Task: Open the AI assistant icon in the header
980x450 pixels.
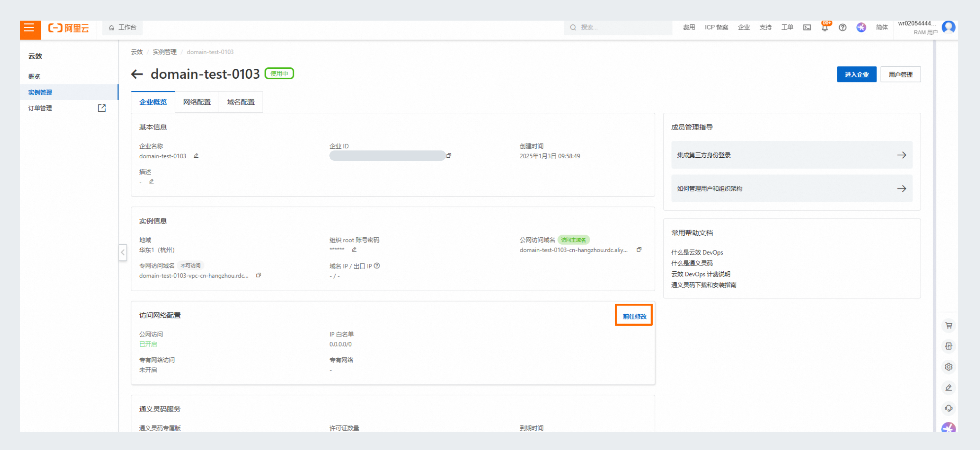Action: pos(861,27)
